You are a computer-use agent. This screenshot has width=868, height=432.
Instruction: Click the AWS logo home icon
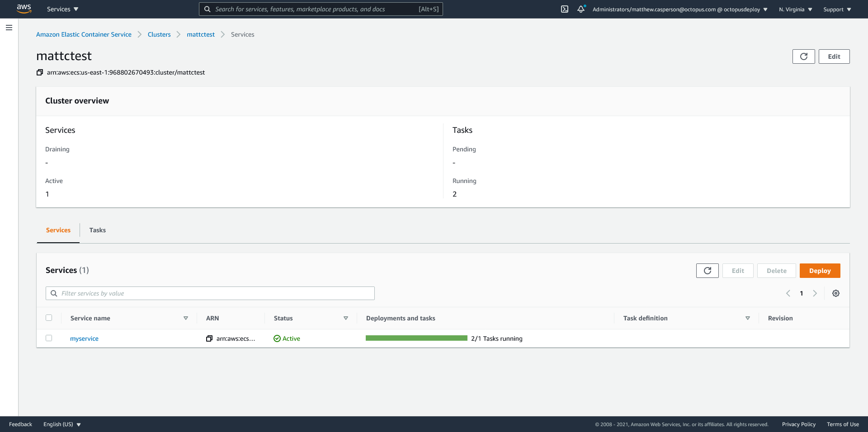tap(24, 9)
